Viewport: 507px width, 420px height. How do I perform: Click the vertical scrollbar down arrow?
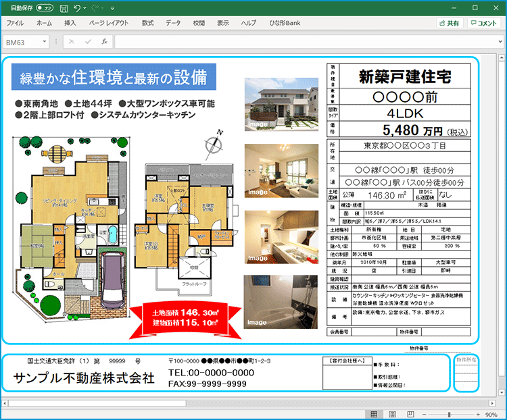click(x=502, y=392)
